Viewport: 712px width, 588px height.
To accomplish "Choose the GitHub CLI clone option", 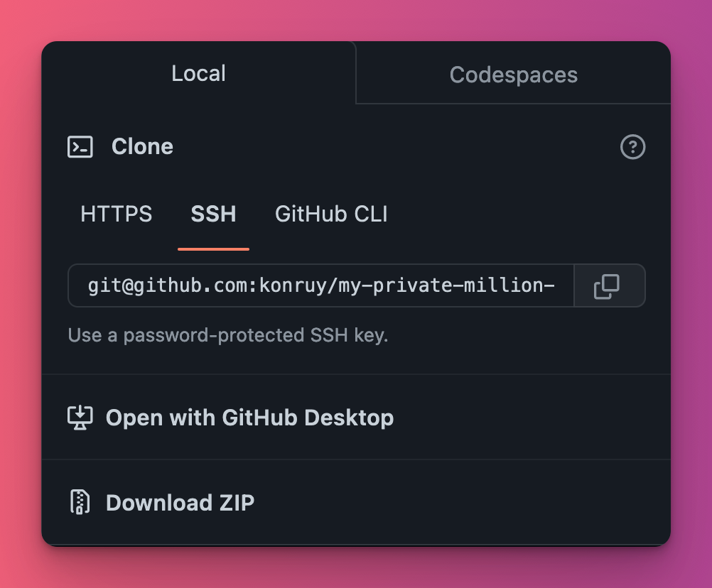I will (331, 214).
